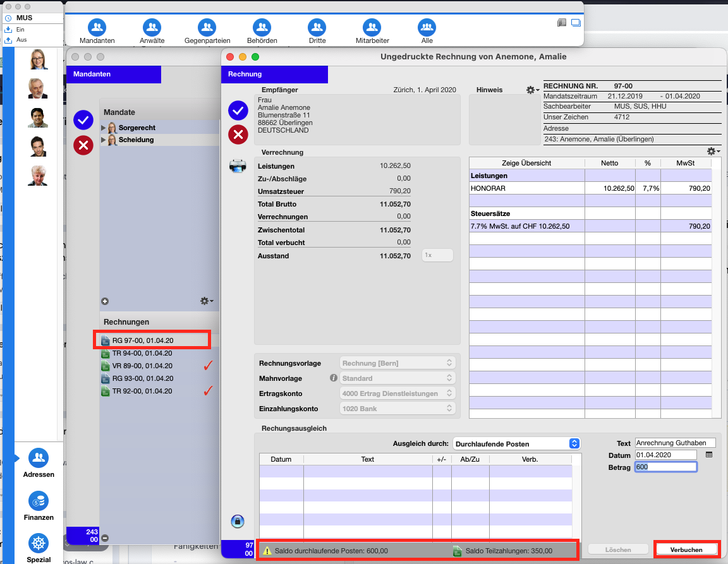Click the book icon in the toolbar
The image size is (728, 564).
562,23
